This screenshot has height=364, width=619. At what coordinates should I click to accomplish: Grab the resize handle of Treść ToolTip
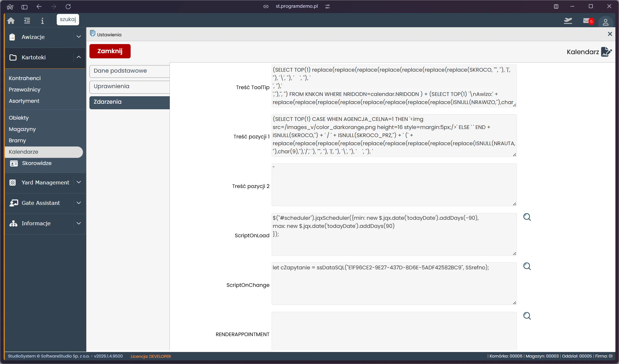coord(515,105)
